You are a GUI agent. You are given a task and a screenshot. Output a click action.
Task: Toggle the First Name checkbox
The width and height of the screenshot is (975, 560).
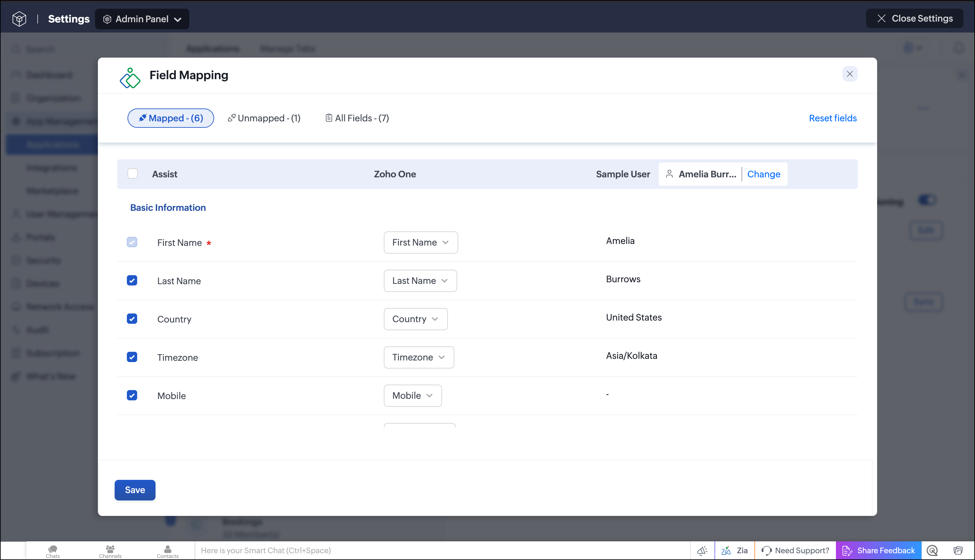coord(132,242)
